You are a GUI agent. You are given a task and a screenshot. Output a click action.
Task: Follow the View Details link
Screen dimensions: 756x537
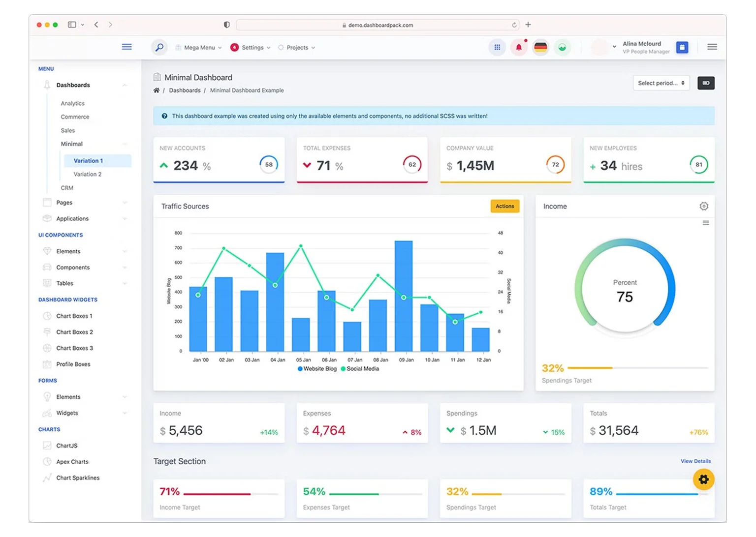pos(695,461)
